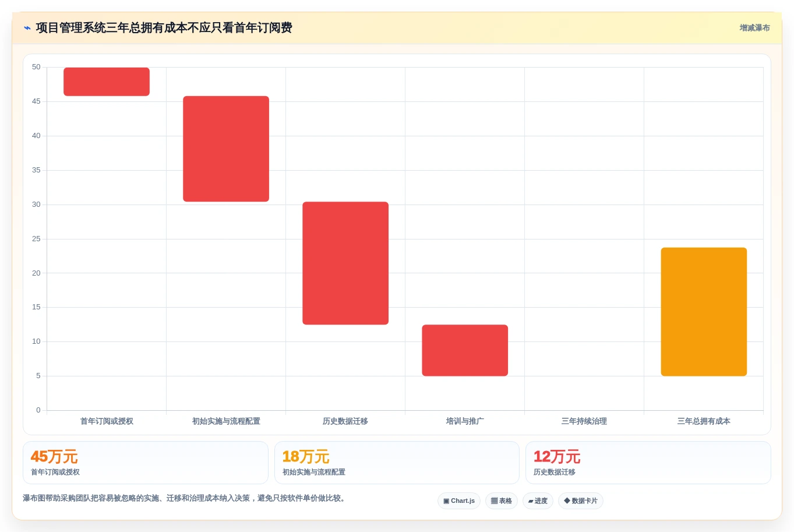Click the blue lightning icon beside the title
The width and height of the screenshot is (794, 532).
pos(27,28)
